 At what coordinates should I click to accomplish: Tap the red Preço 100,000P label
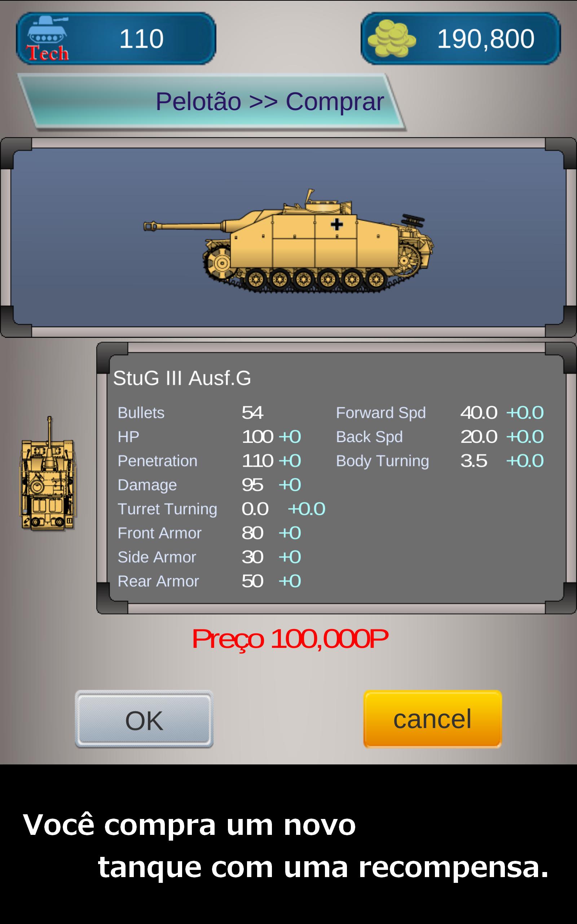coord(290,639)
